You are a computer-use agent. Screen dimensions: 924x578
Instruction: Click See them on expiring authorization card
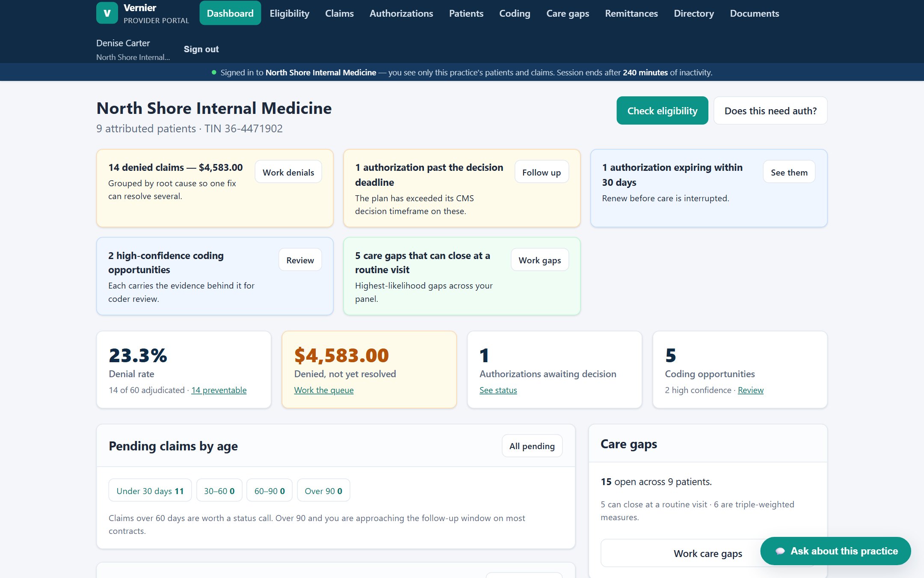point(789,172)
